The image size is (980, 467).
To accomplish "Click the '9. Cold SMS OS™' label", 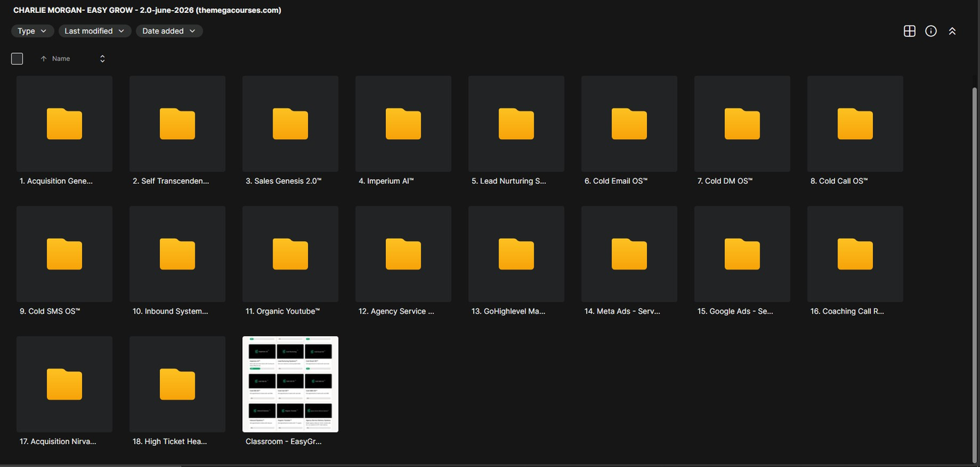I will coord(50,312).
